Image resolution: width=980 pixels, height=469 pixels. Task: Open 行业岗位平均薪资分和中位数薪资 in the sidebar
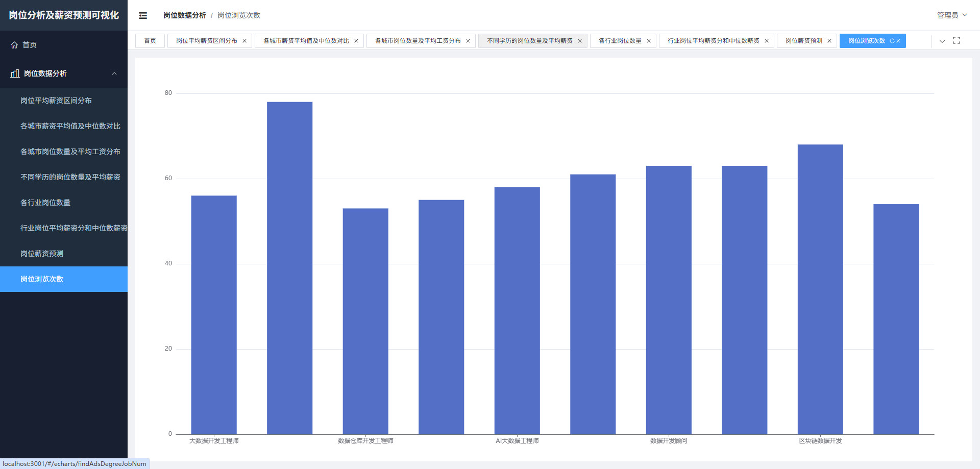click(64, 228)
